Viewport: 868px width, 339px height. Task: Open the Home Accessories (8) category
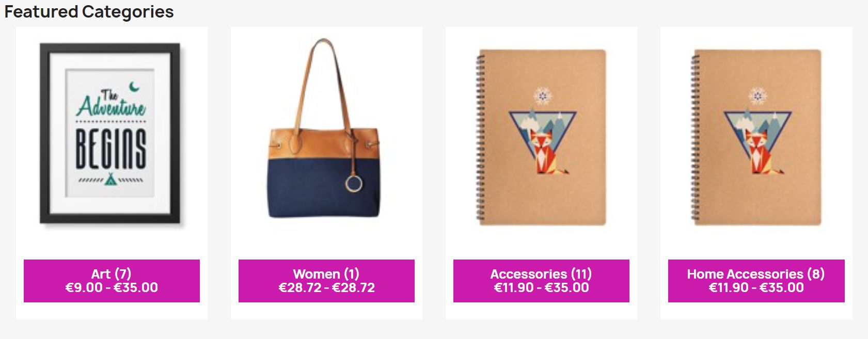pyautogui.click(x=756, y=281)
